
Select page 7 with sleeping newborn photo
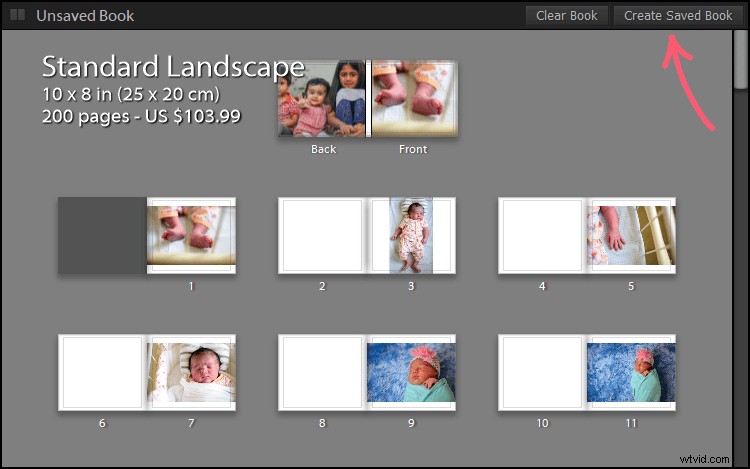[x=191, y=372]
